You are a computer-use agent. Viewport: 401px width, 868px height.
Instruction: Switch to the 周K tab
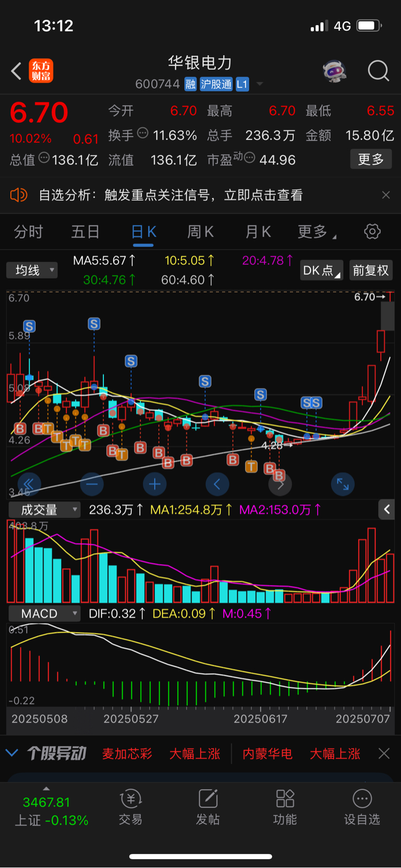point(200,232)
